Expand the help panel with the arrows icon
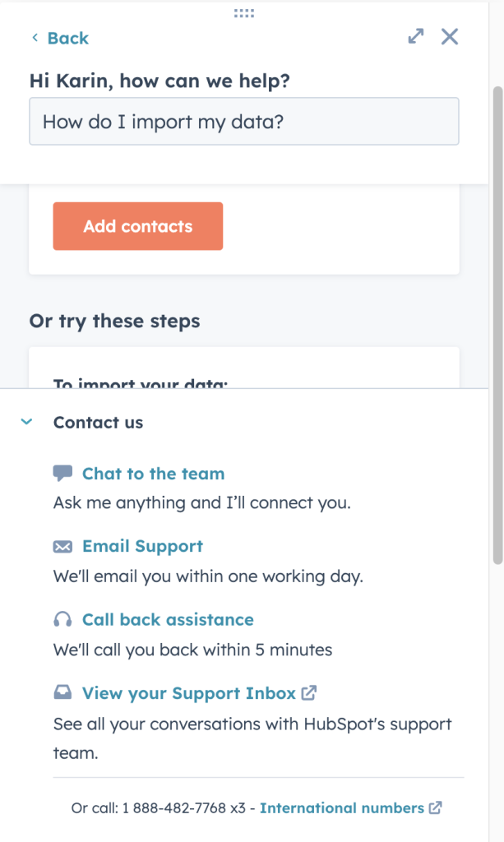This screenshot has width=504, height=842. [416, 36]
